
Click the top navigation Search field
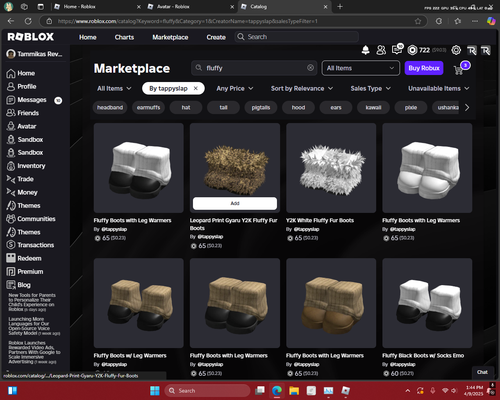click(x=297, y=37)
